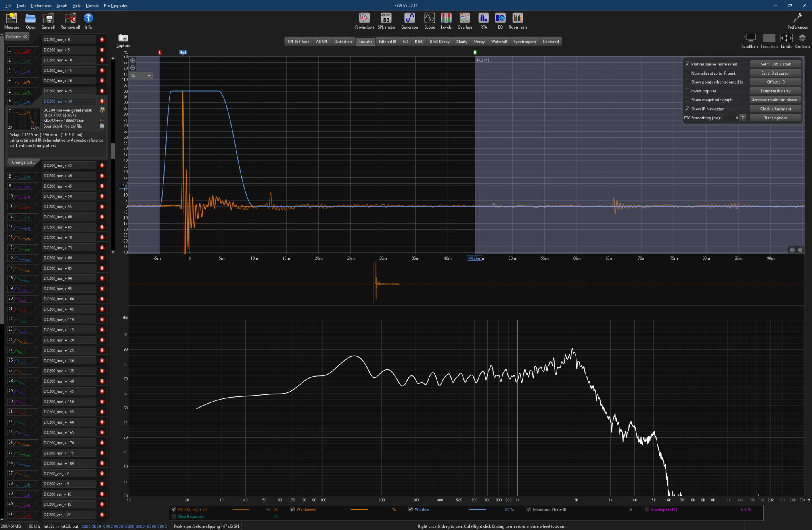
Task: Check the Invert impulse option
Action: tap(687, 91)
